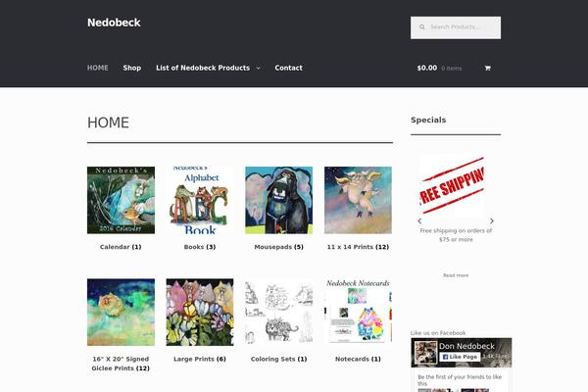588x392 pixels.
Task: Click the Coloring Sets (1) label
Action: tap(278, 359)
